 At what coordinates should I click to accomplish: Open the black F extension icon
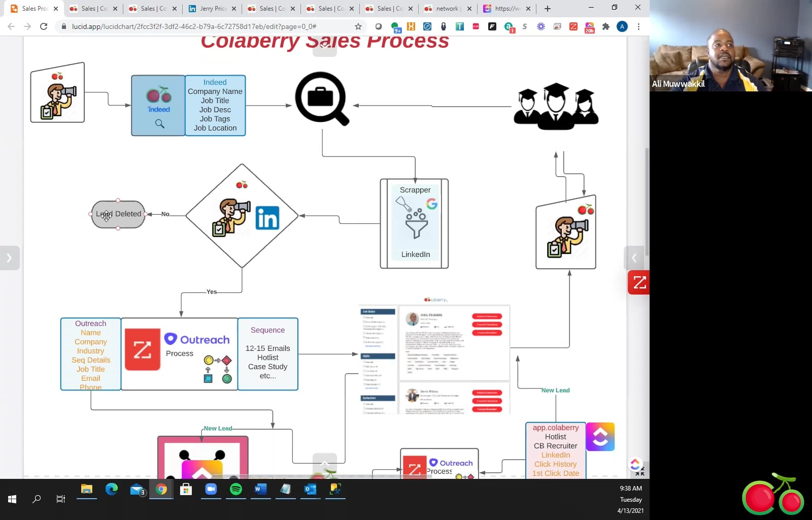pyautogui.click(x=492, y=26)
